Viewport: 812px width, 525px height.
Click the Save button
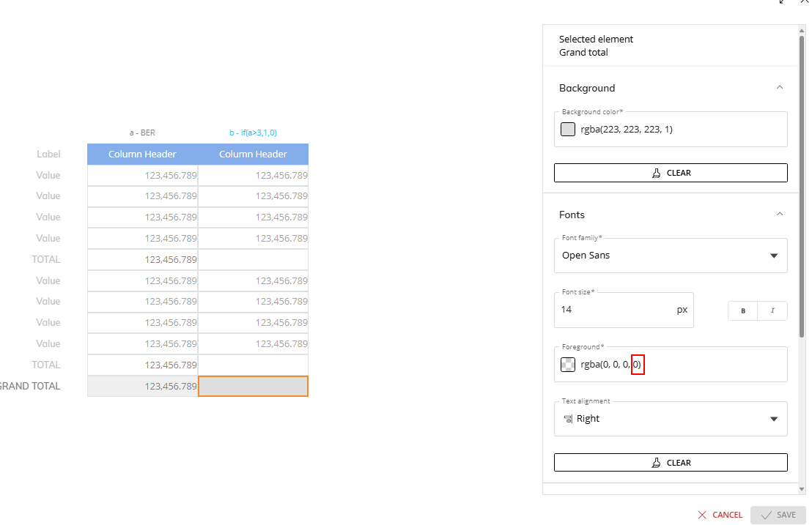click(x=778, y=515)
